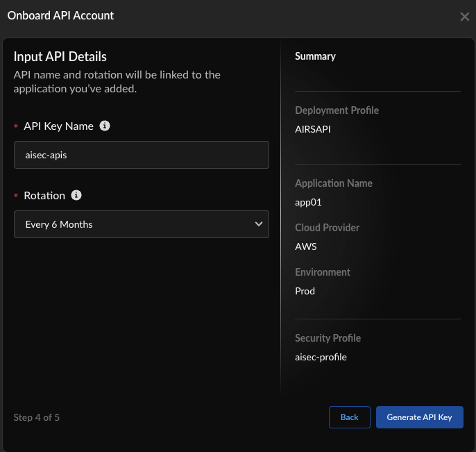Click the API Key Name field label

tap(58, 126)
